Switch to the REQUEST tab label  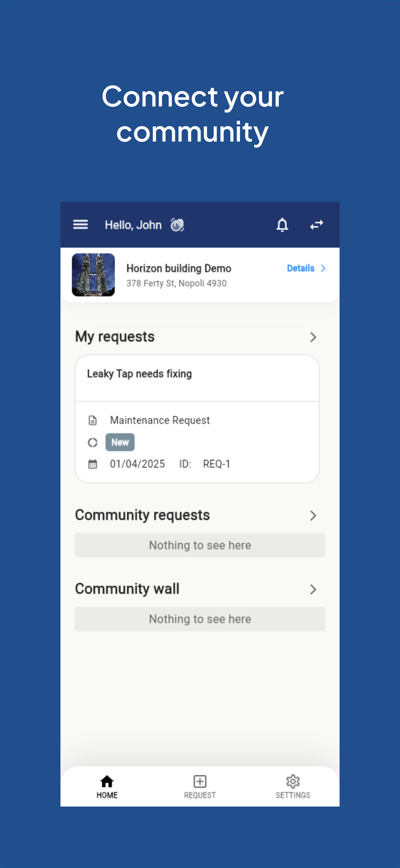(x=200, y=795)
